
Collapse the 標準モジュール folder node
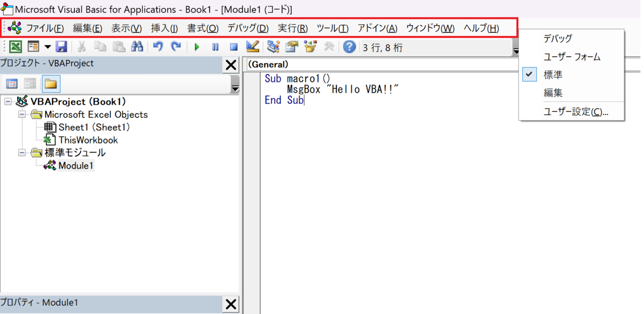point(22,153)
